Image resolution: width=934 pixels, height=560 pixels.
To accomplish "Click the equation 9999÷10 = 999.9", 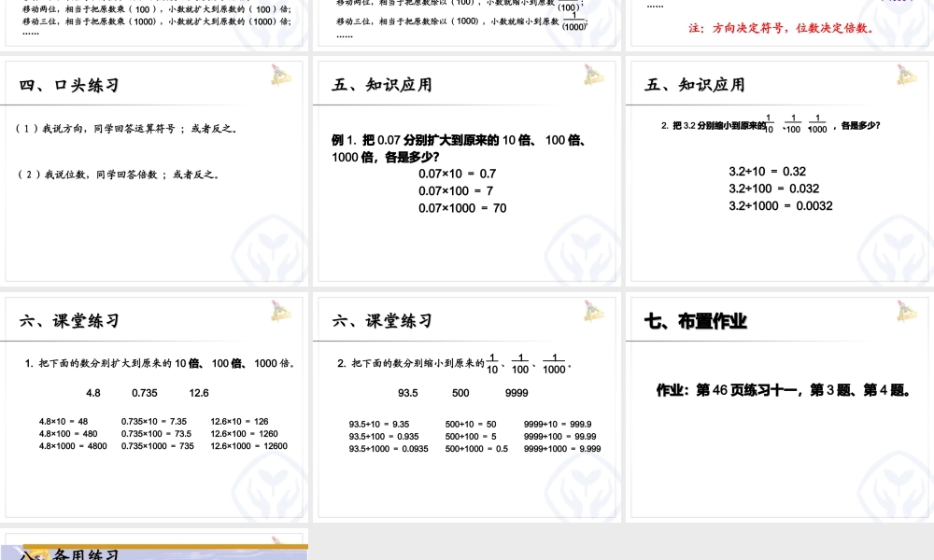I will [x=558, y=425].
